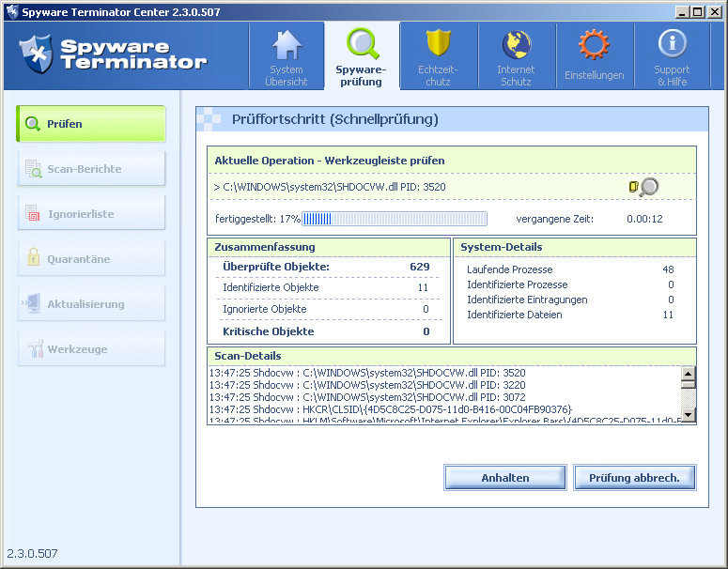Open the Einstellungen gear icon
728x569 pixels.
point(594,44)
